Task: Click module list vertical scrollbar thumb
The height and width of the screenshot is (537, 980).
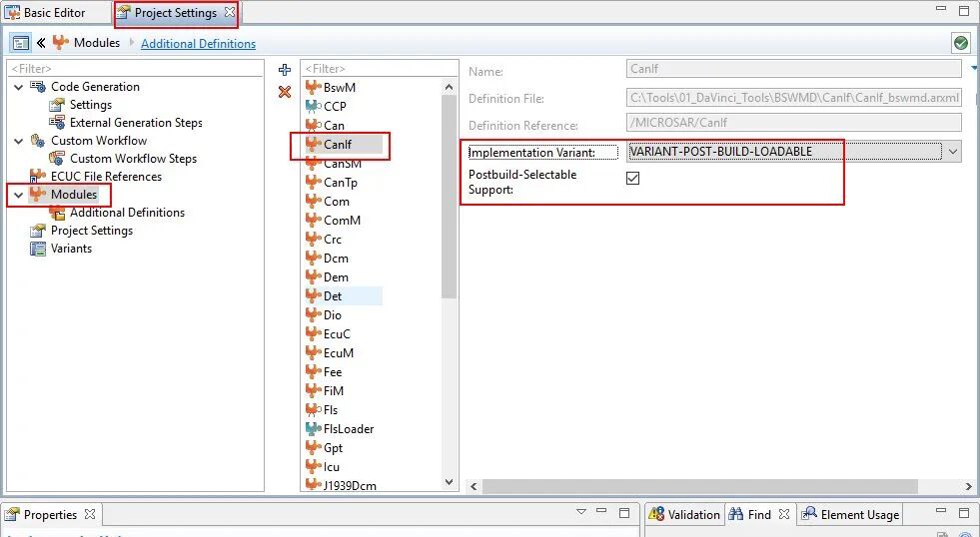Action: [x=449, y=197]
